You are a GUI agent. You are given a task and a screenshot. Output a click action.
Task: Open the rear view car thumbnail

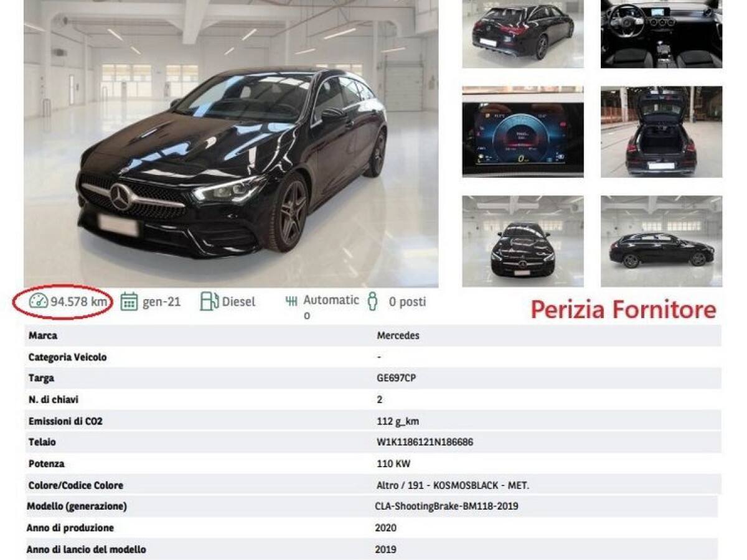523,34
